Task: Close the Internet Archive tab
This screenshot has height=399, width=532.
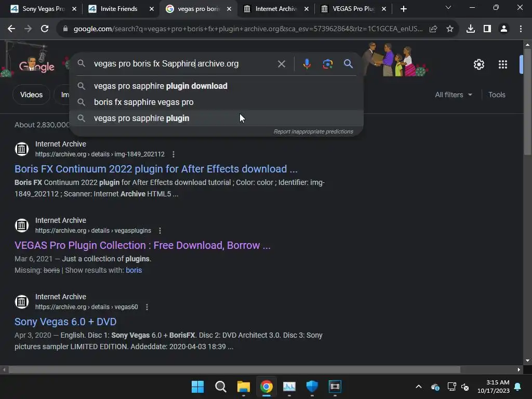Action: click(307, 9)
